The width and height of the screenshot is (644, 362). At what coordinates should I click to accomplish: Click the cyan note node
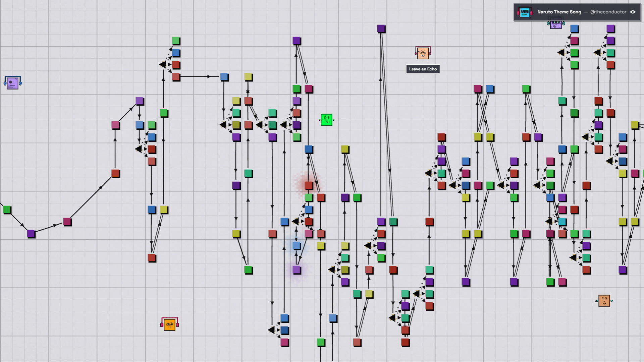point(562,222)
